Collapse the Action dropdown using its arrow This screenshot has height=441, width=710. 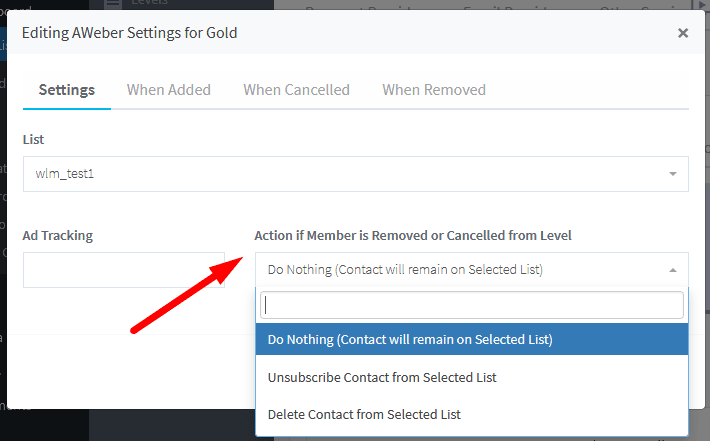coord(673,270)
